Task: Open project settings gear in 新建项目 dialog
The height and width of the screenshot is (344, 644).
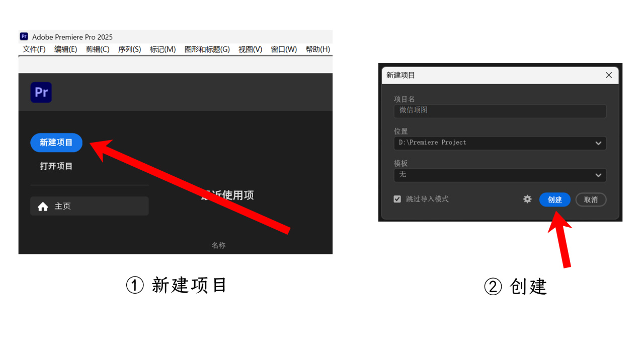Action: tap(527, 199)
